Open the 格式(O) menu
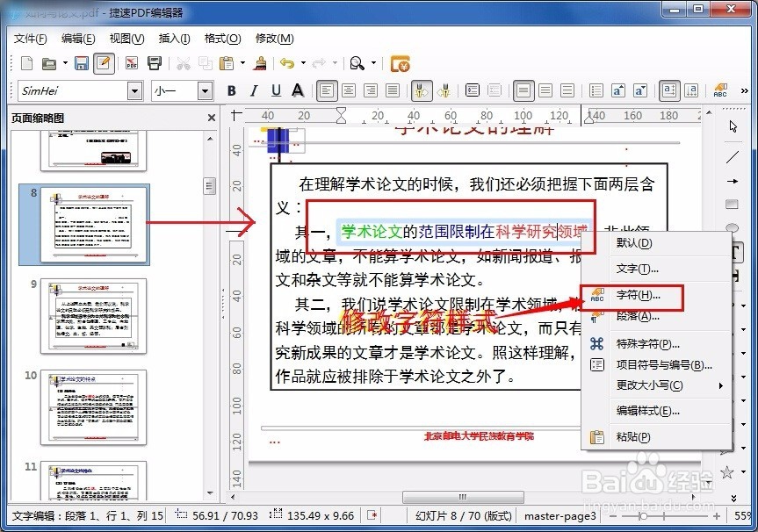The image size is (758, 532). pos(222,38)
